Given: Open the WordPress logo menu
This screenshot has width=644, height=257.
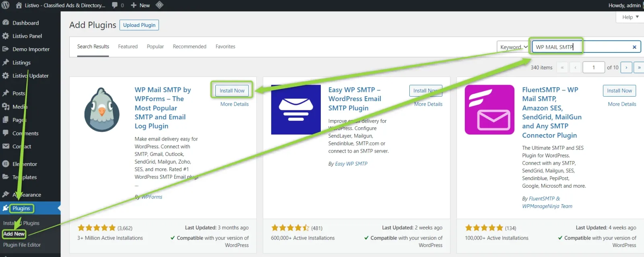Looking at the screenshot, I should [6, 5].
